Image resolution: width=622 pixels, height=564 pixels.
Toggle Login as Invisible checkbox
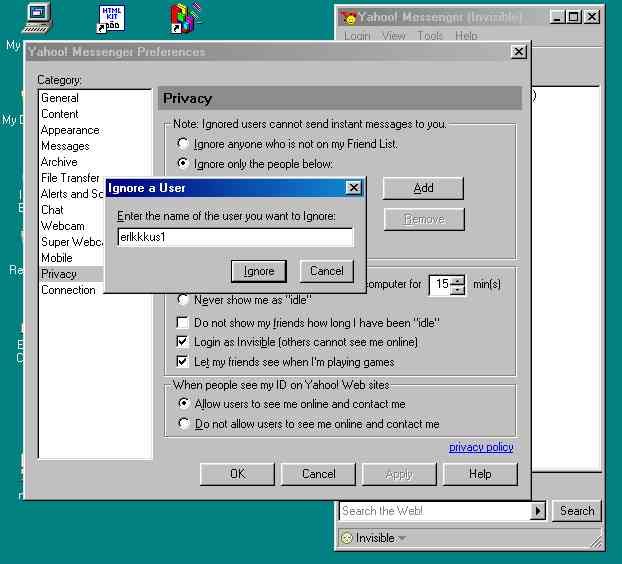[x=182, y=341]
